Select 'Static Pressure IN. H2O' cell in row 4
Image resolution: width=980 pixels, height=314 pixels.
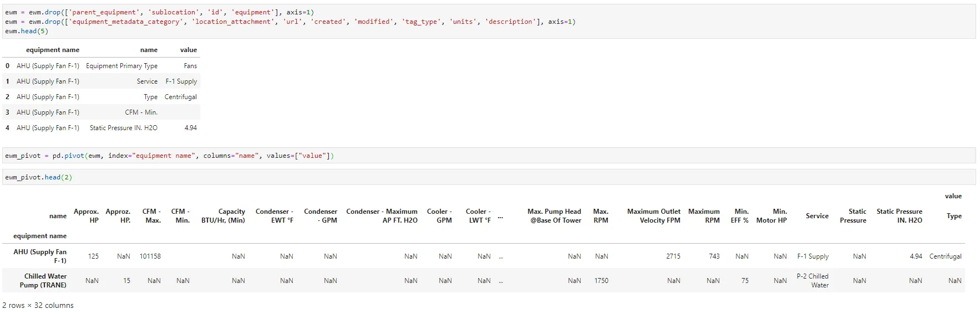[x=124, y=128]
